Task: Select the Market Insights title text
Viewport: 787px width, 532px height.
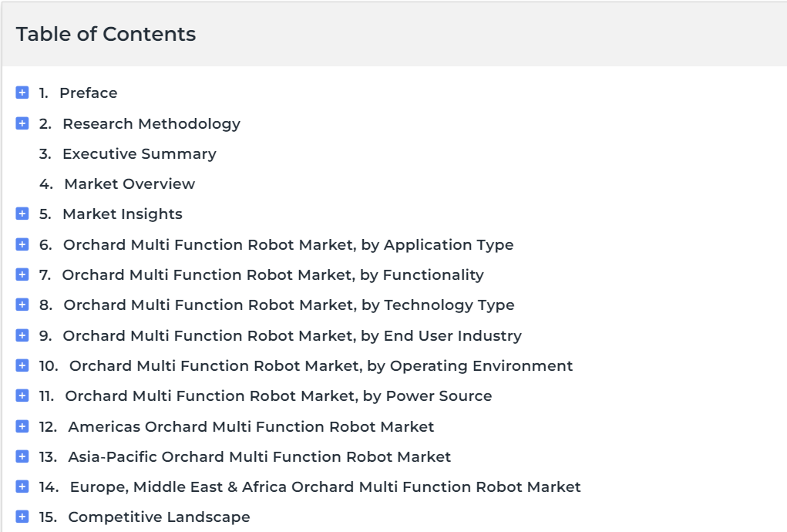Action: coord(123,214)
